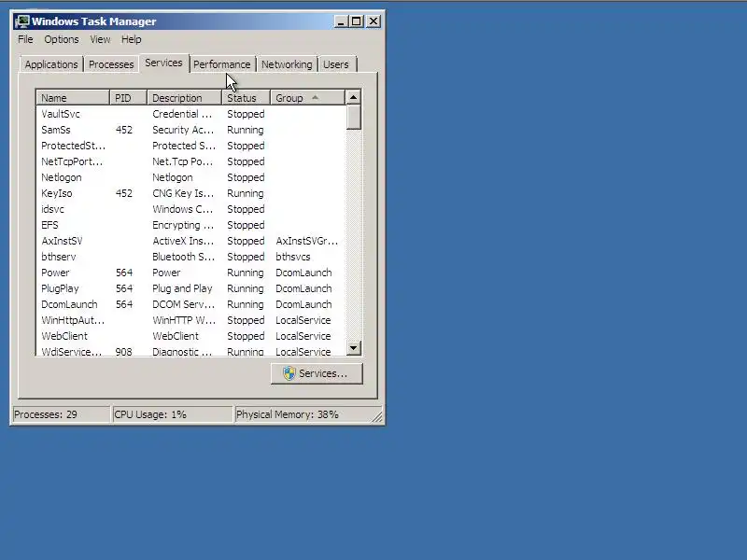The width and height of the screenshot is (747, 560).
Task: Click the Encrypting ... description cell
Action: click(183, 225)
